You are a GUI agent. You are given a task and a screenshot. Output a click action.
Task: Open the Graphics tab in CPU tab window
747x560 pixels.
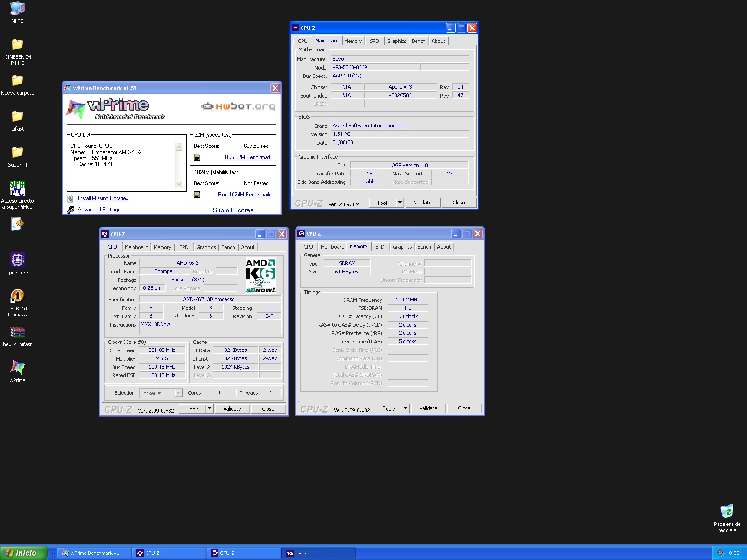[x=206, y=247]
